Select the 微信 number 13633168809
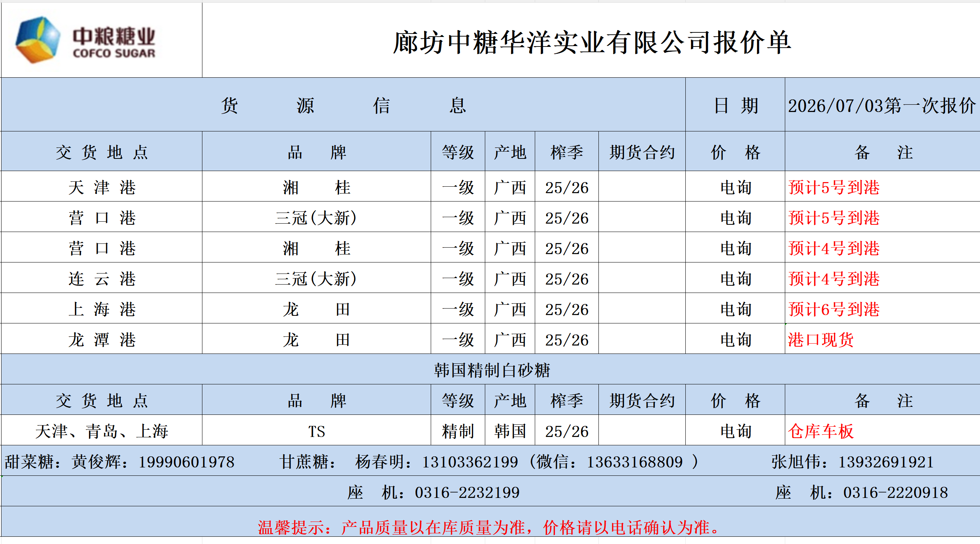 (x=635, y=462)
